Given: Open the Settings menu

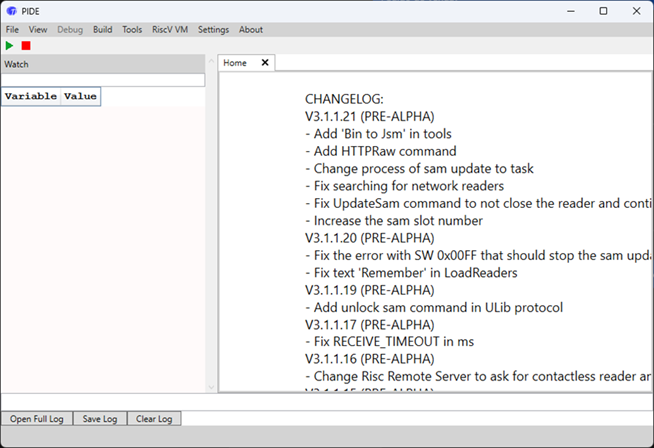Looking at the screenshot, I should point(214,30).
